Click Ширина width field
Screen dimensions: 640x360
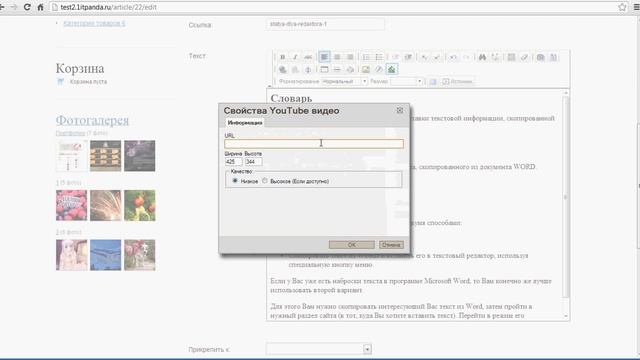[x=233, y=162]
